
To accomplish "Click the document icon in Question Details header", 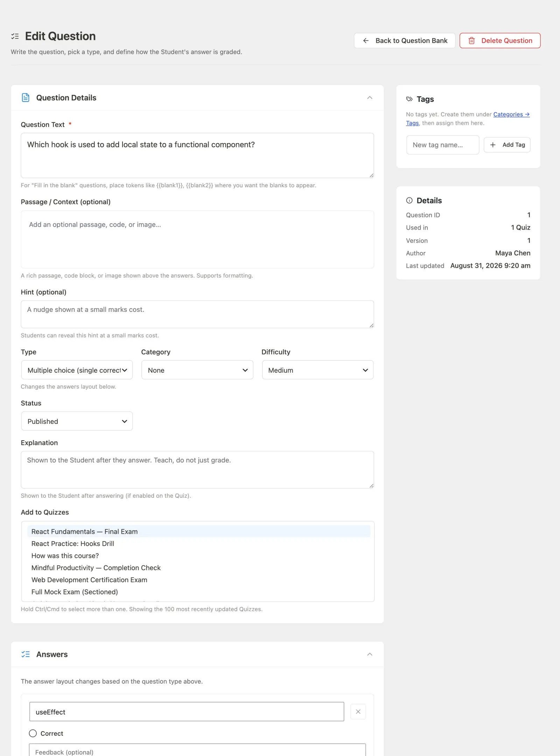I will coord(26,98).
